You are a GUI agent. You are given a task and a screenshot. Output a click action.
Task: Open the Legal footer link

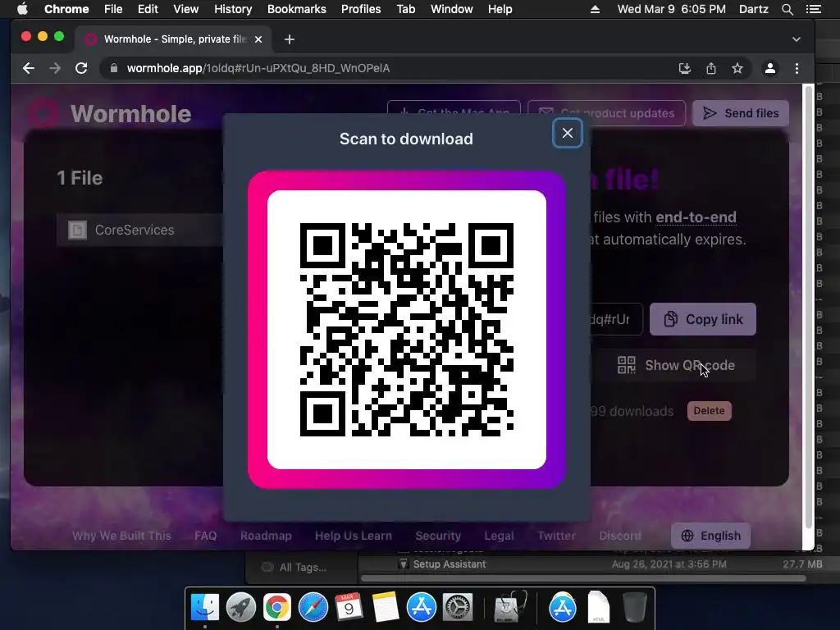(x=500, y=536)
